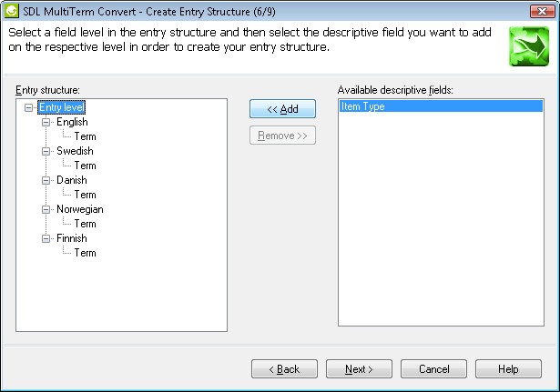Click the SDL MultiTerm Convert title bar icon
The image size is (560, 392).
coord(11,9)
